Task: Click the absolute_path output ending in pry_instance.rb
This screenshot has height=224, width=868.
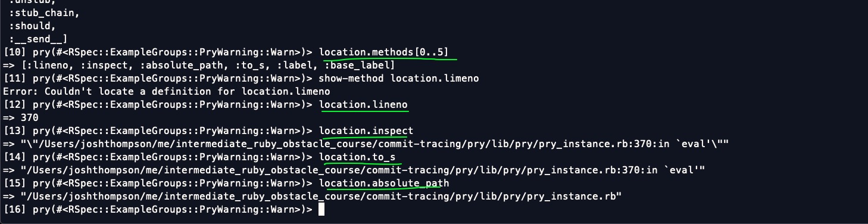Action: [312, 196]
